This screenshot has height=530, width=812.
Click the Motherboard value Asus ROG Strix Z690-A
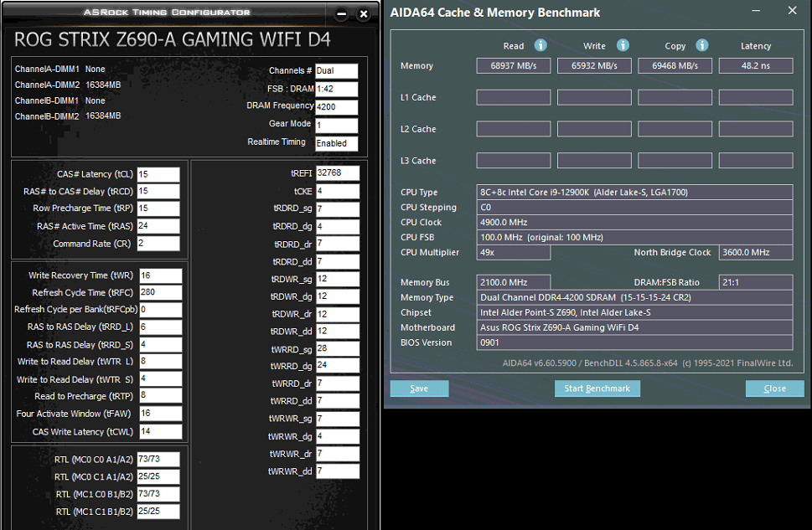click(x=634, y=327)
